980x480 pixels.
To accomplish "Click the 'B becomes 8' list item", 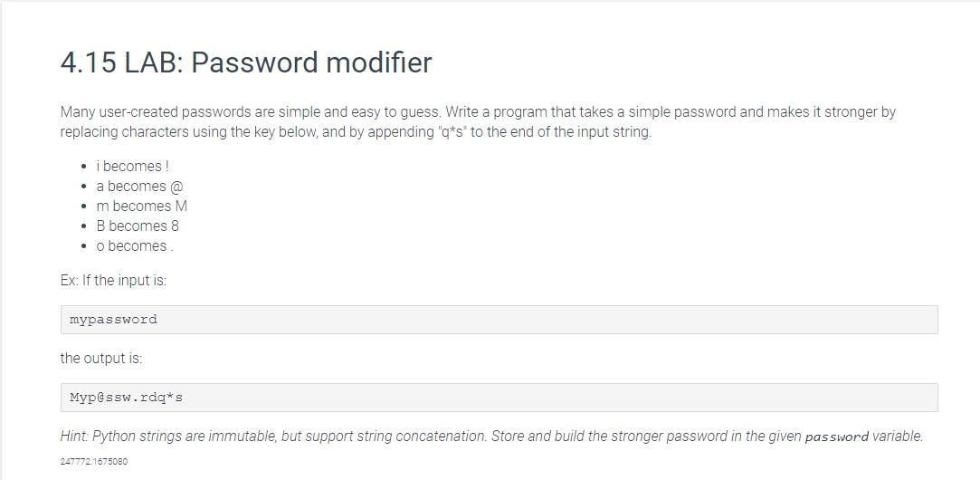I will (138, 226).
